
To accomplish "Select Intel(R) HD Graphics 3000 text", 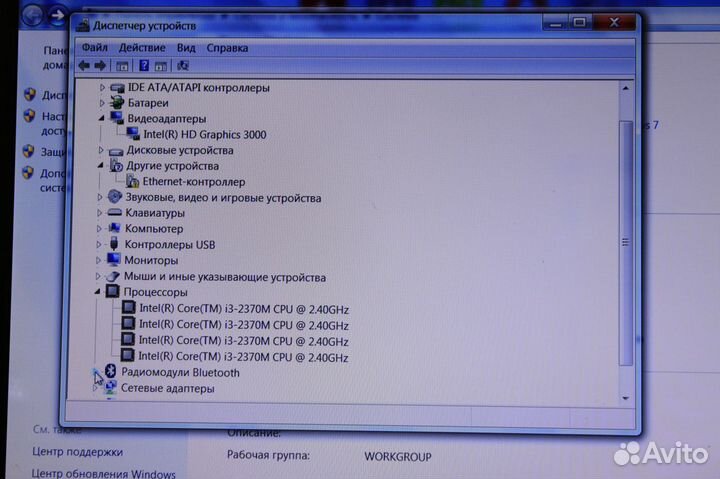I will tap(205, 134).
